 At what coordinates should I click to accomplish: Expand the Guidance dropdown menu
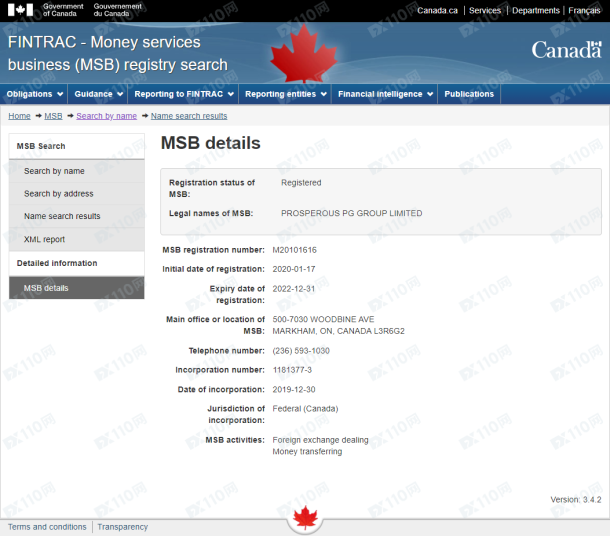tap(99, 94)
